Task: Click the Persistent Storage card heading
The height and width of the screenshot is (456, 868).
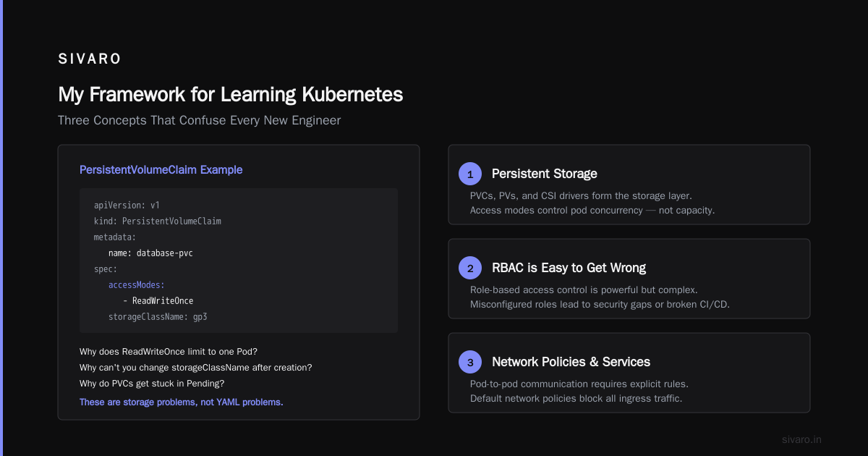Action: 545,174
